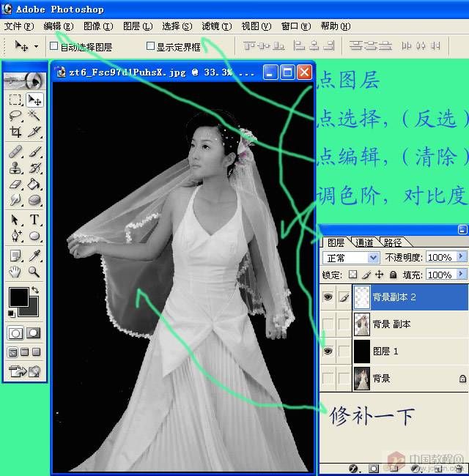Select the Magic Wand tool
This screenshot has height=476, width=469.
pyautogui.click(x=34, y=116)
